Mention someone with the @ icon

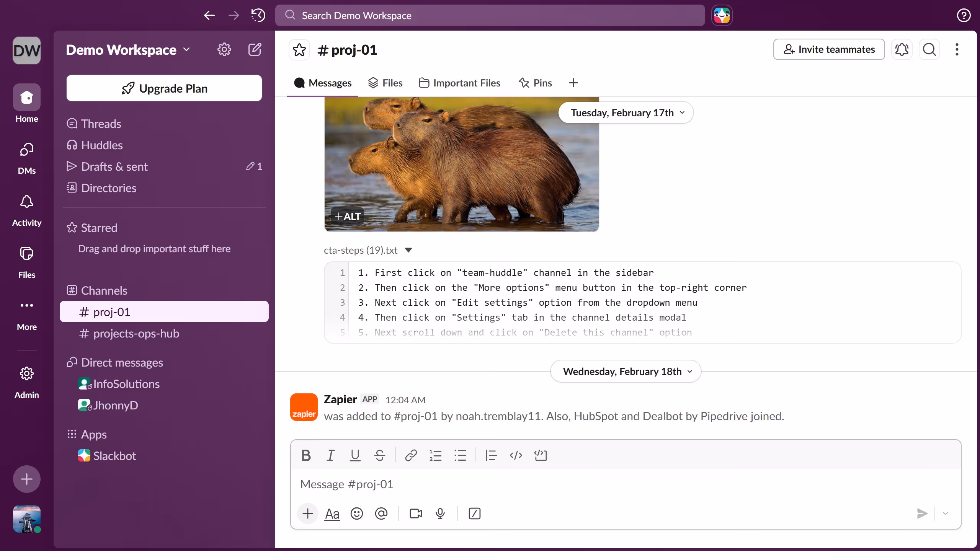[381, 514]
